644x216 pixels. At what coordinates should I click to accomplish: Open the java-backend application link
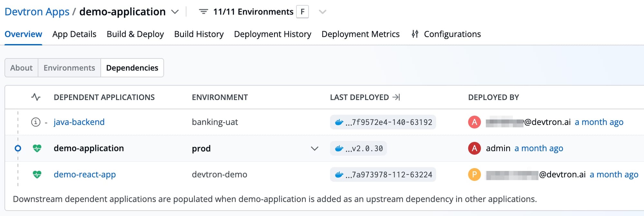click(79, 122)
